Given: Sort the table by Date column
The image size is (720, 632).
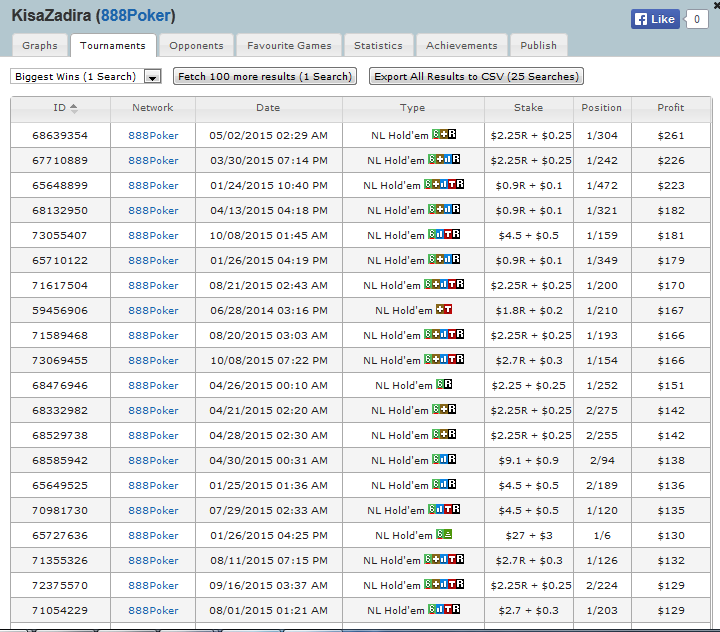Looking at the screenshot, I should pyautogui.click(x=268, y=107).
